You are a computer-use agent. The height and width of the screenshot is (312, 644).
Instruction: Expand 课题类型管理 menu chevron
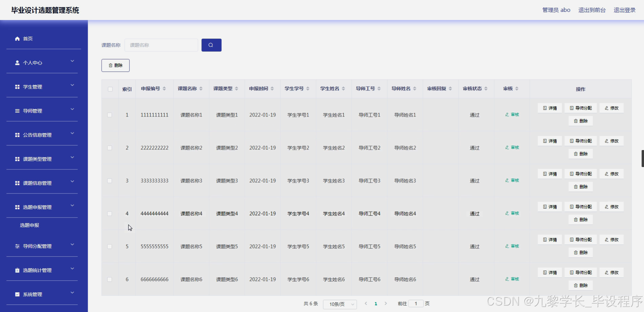[x=72, y=157]
